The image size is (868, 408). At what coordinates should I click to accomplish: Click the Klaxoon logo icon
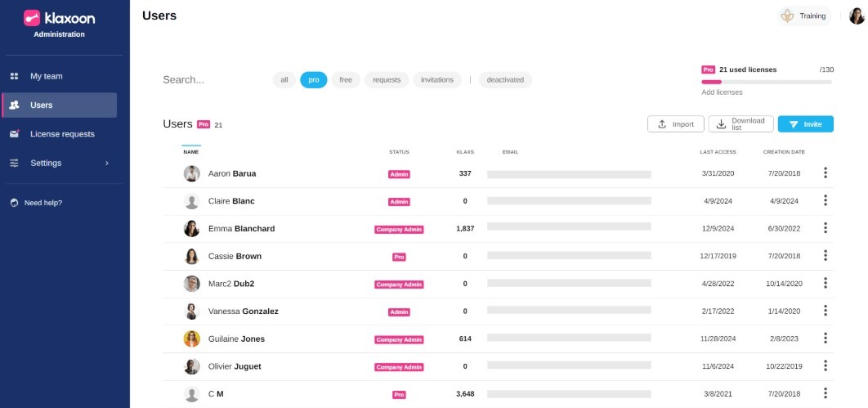coord(32,17)
